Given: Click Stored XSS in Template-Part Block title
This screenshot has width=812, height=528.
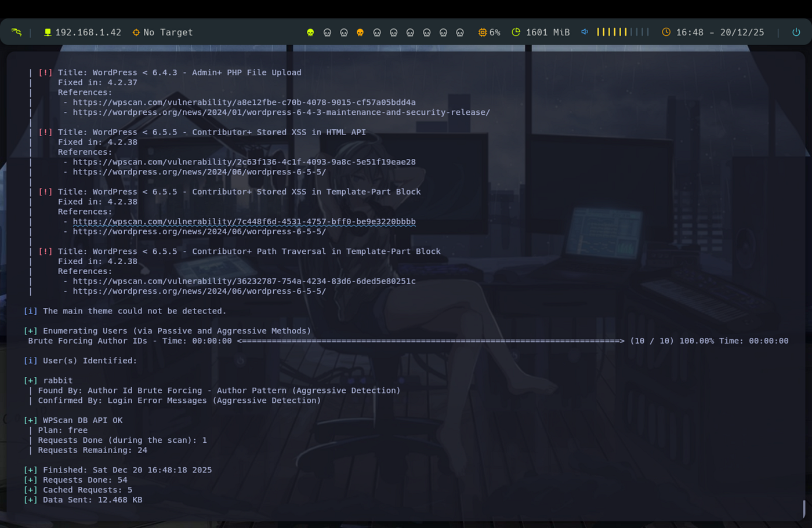Looking at the screenshot, I should click(x=239, y=192).
